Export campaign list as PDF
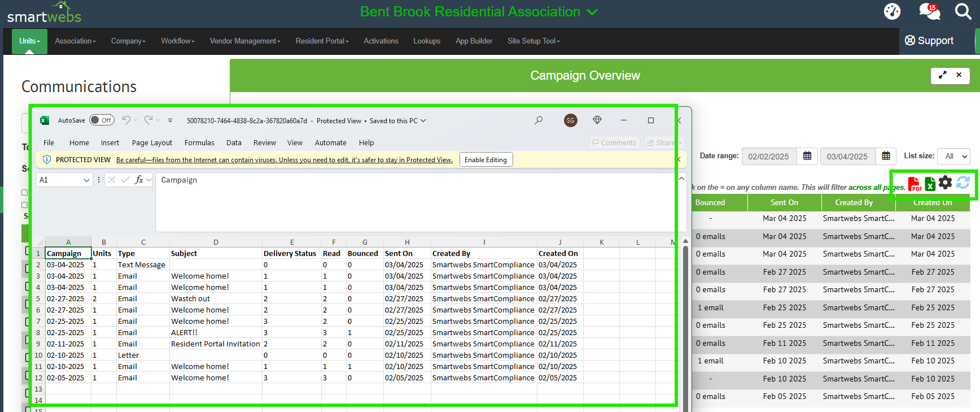Screen dimensions: 980x412 [915, 184]
